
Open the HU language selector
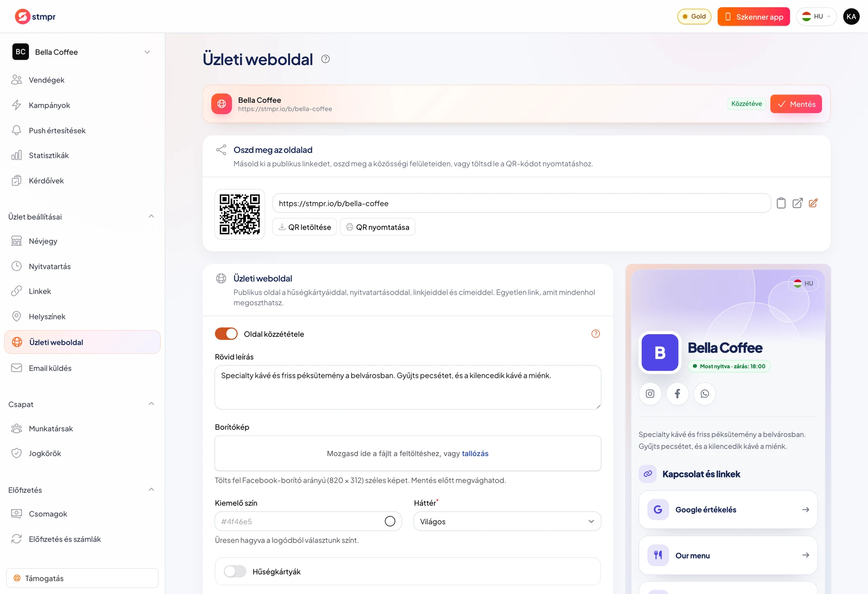(x=816, y=16)
